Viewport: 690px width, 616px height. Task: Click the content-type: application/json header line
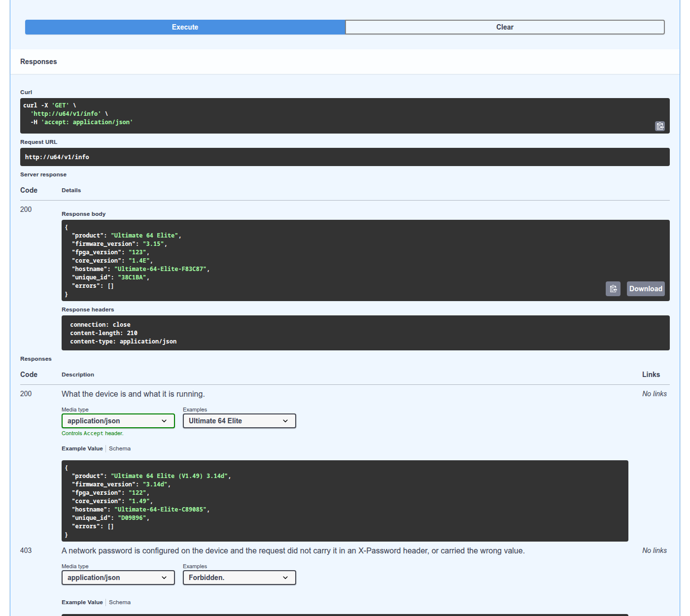click(123, 342)
